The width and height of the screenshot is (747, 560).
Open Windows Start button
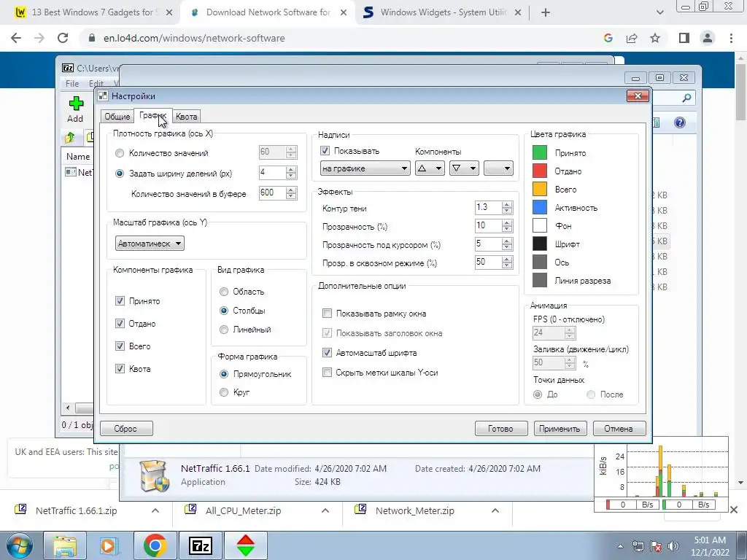(19, 545)
